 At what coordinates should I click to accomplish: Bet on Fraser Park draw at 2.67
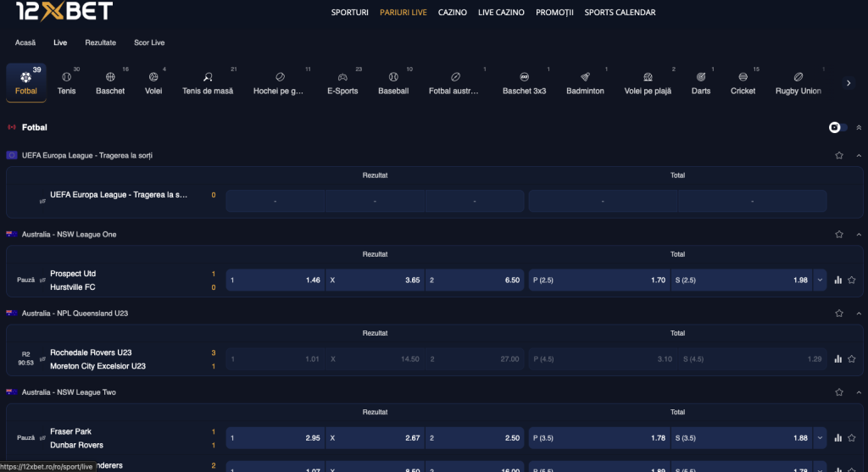pyautogui.click(x=375, y=438)
